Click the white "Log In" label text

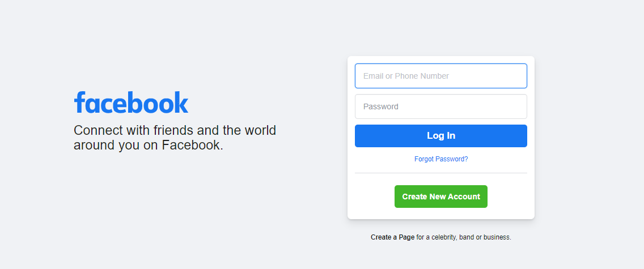441,136
